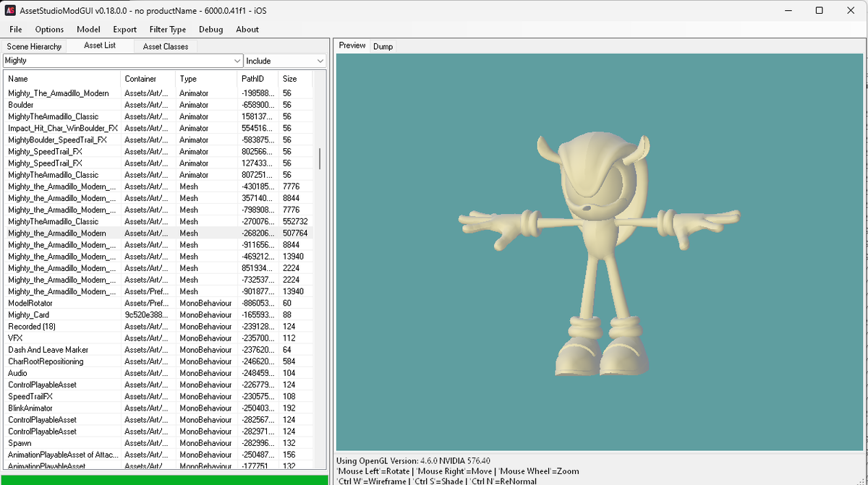Open the Model menu

pyautogui.click(x=88, y=29)
